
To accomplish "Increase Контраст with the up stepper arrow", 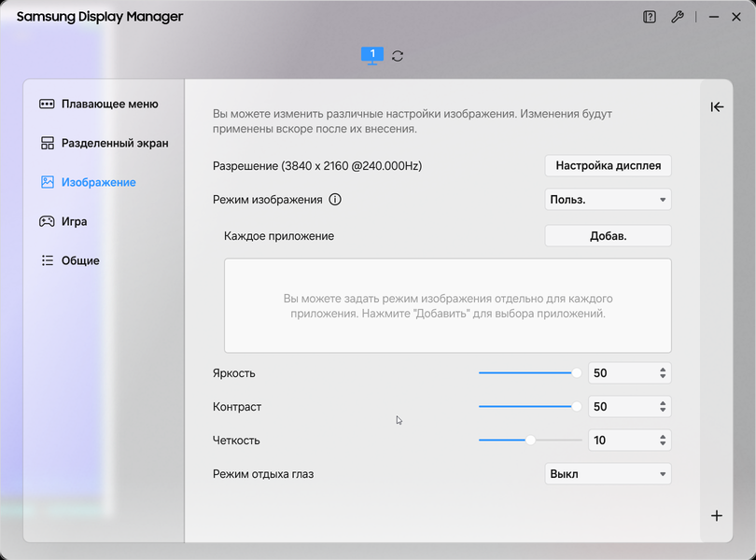I will pos(663,403).
